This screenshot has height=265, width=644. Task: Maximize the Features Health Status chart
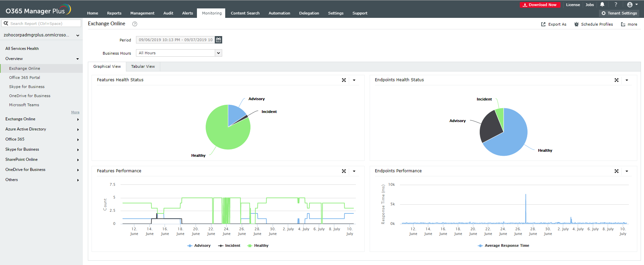click(x=344, y=80)
